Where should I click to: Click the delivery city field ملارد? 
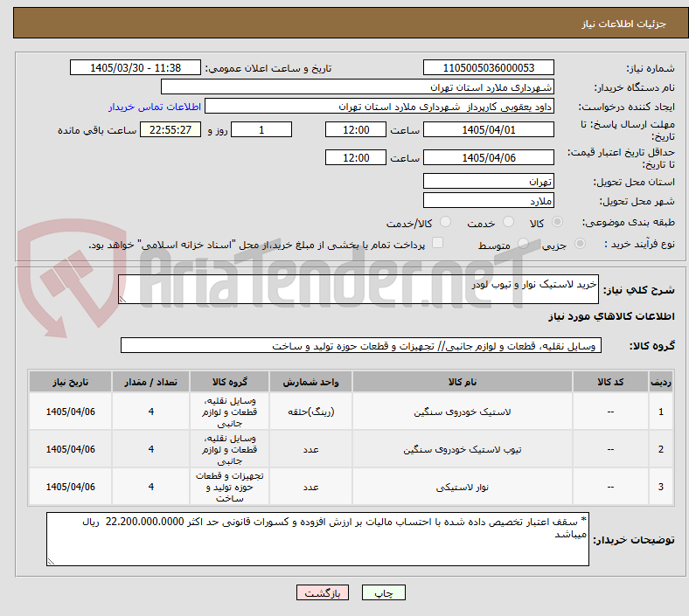coord(488,201)
